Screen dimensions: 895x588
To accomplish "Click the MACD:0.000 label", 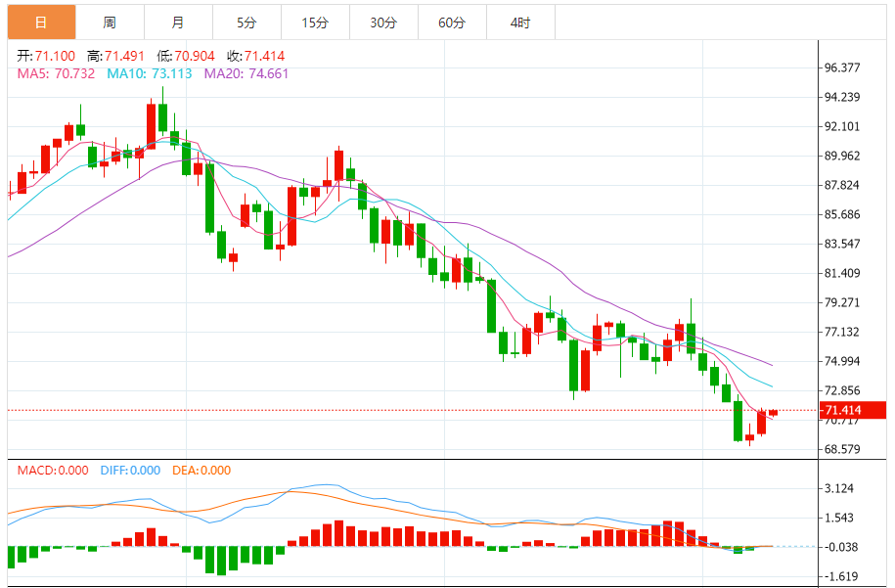I will coord(53,471).
